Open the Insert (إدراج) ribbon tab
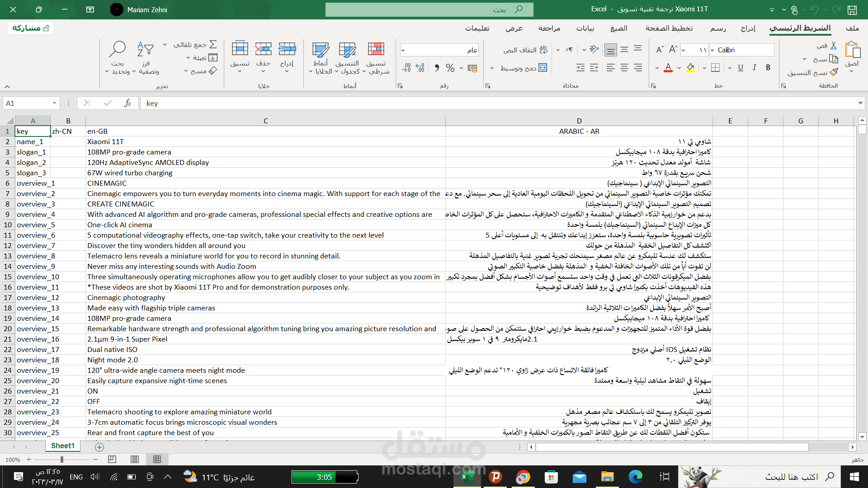This screenshot has width=868, height=488. (748, 28)
